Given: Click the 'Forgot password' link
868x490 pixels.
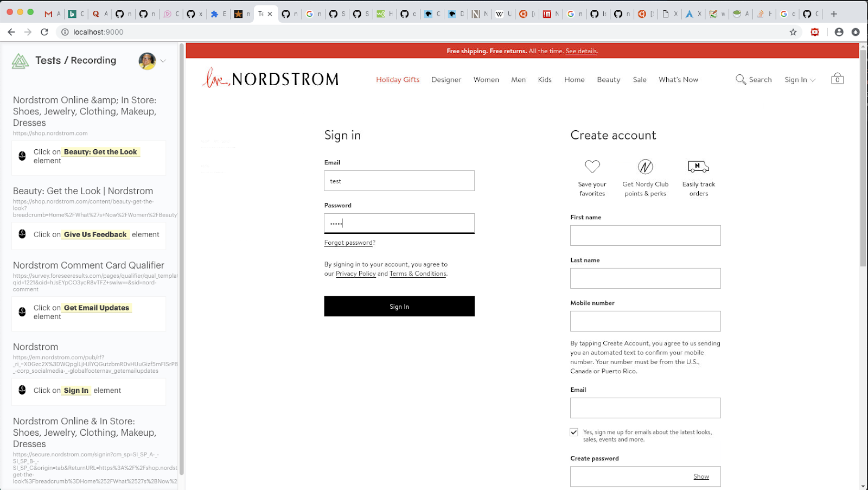Looking at the screenshot, I should 348,243.
